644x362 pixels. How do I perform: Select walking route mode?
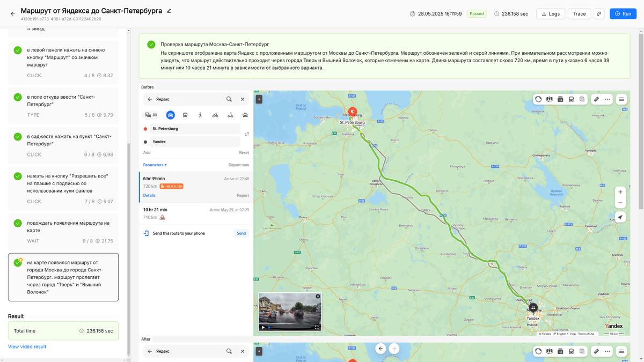200,115
